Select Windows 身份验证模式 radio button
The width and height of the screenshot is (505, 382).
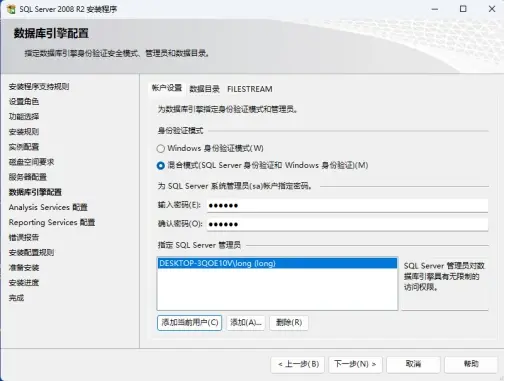click(161, 148)
